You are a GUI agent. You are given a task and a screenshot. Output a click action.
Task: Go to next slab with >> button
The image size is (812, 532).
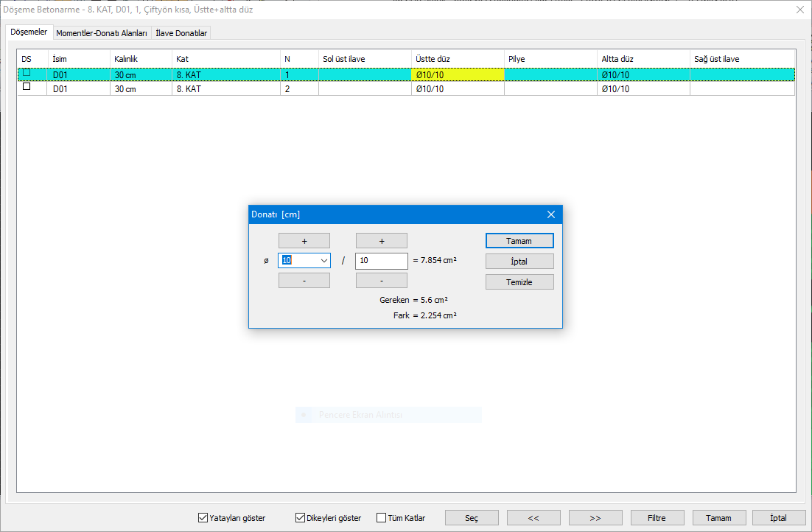[x=595, y=518]
